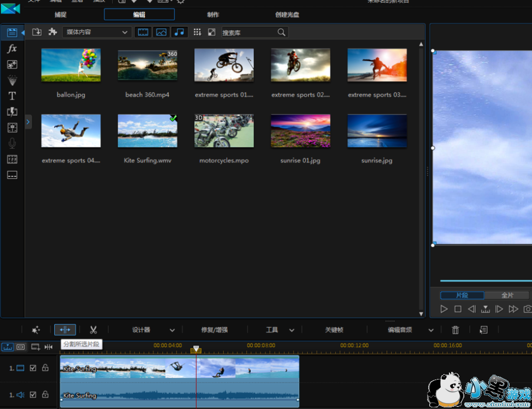Image resolution: width=532 pixels, height=409 pixels.
Task: Lock audio track 1
Action: (45, 394)
